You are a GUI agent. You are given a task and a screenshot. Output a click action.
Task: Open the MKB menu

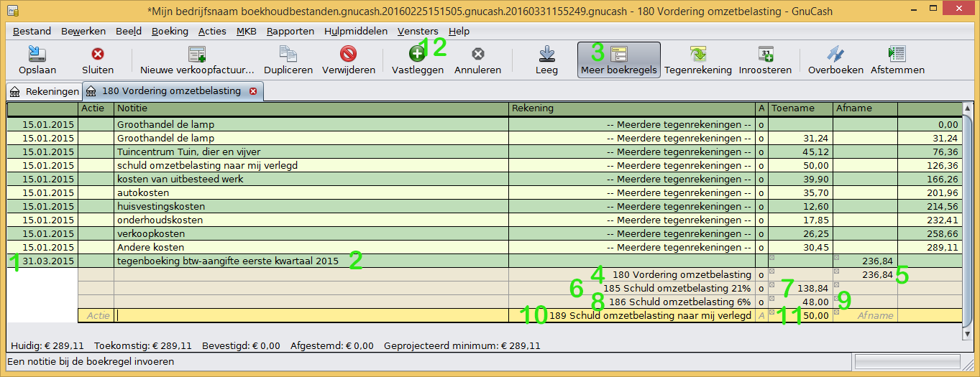247,31
